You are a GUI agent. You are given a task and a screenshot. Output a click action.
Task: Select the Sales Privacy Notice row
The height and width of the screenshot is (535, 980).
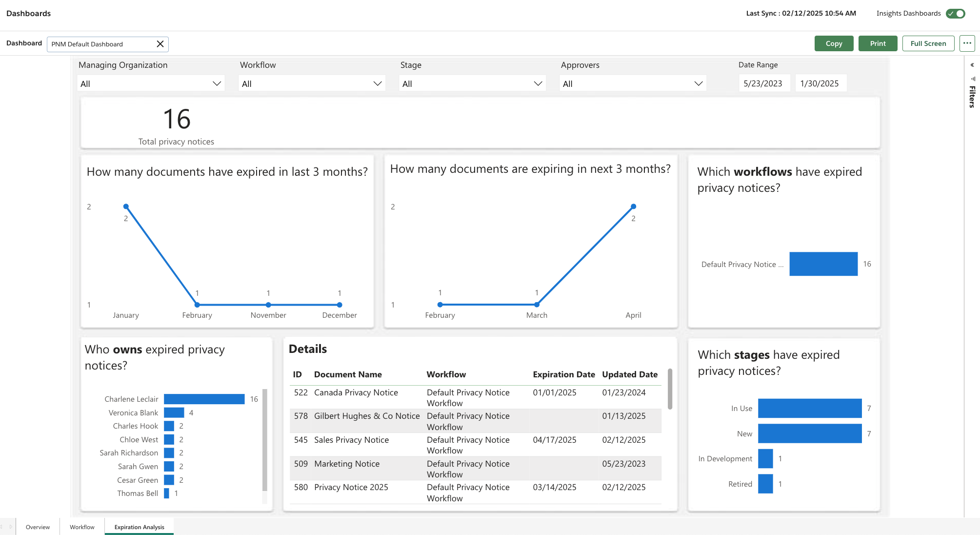[476, 445]
